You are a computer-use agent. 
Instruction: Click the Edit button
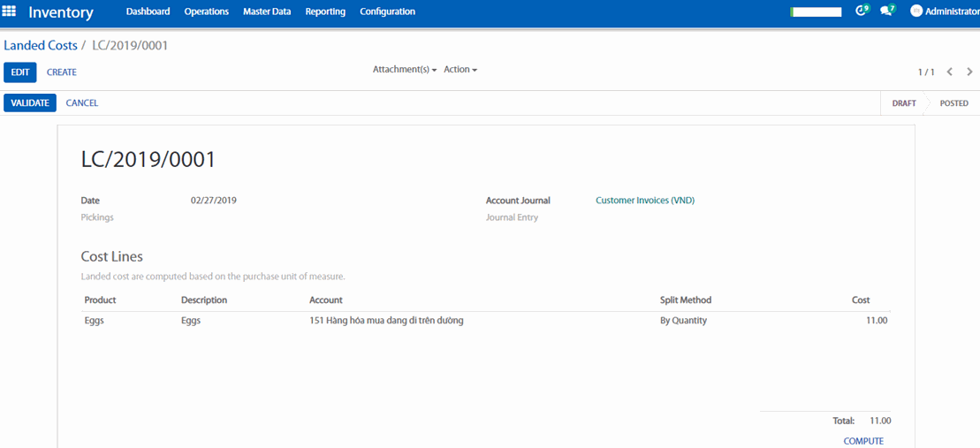pos(20,72)
